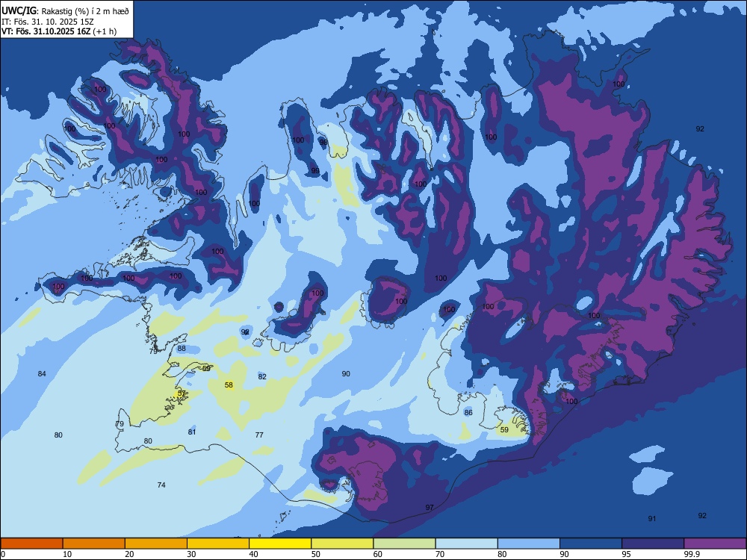Viewport: 747px width, 560px height.
Task: Click the '90' humidity value on the map
Action: pos(346,374)
